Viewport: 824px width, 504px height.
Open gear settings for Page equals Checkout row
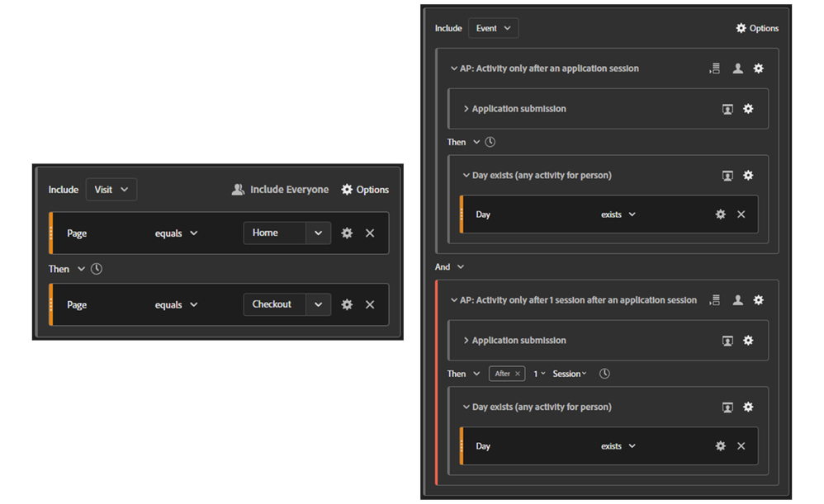click(x=347, y=304)
